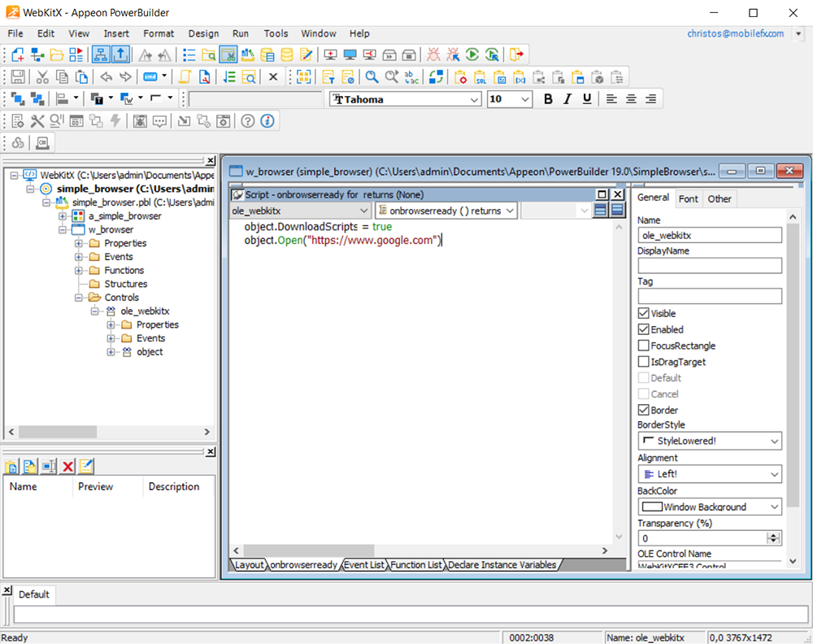Collapse the Controls tree node

pos(78,298)
